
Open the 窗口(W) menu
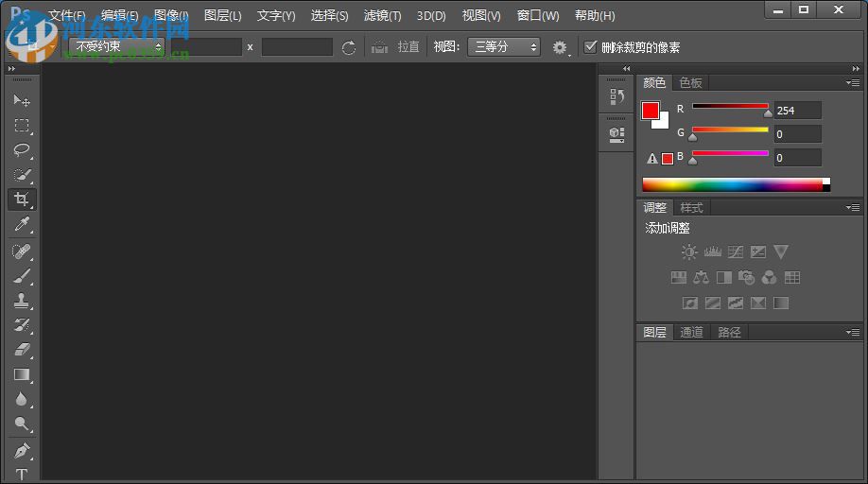point(537,15)
